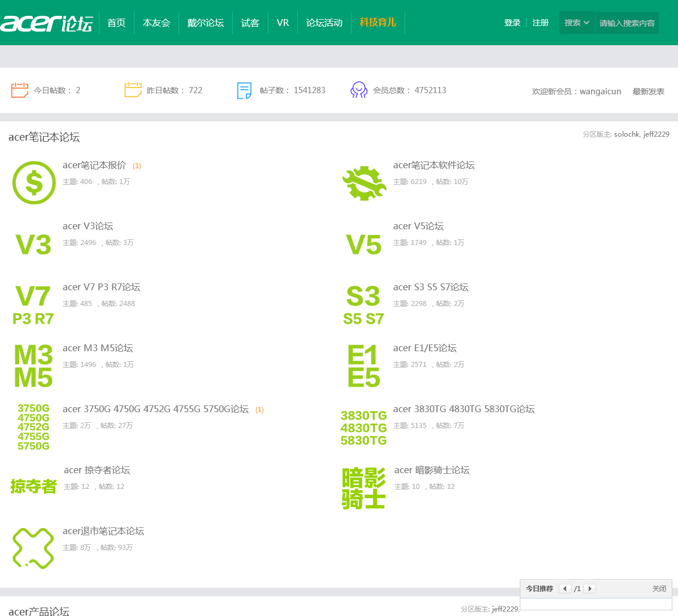
Task: Click the M3 M5 forum icon
Action: pyautogui.click(x=33, y=366)
